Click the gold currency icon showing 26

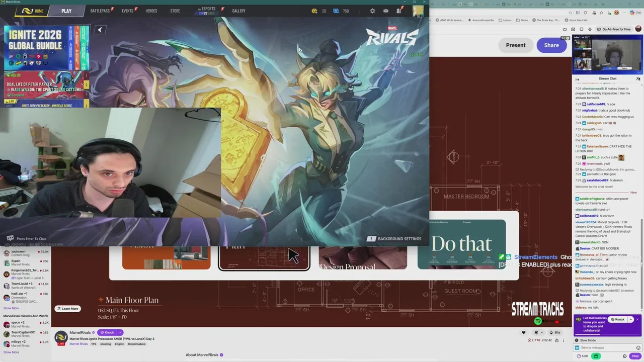tap(314, 11)
